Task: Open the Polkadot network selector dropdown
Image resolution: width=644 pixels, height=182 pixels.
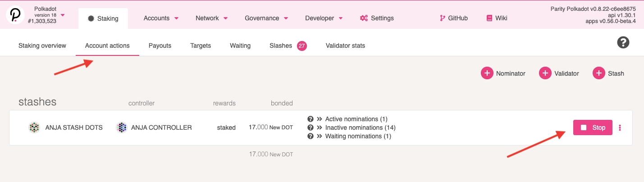Action: click(63, 15)
